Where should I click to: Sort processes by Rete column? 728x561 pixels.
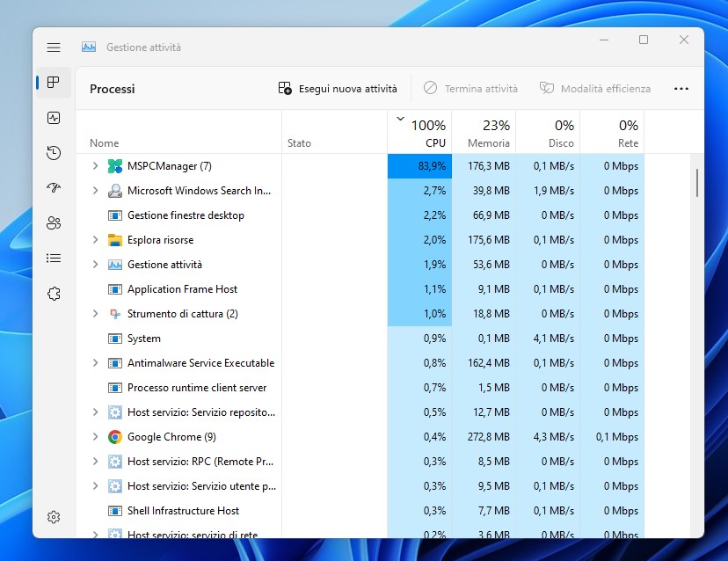click(x=612, y=133)
